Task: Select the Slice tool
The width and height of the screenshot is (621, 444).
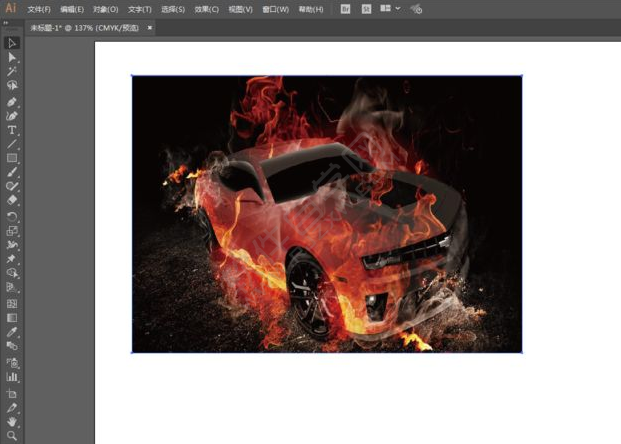Action: 12,408
